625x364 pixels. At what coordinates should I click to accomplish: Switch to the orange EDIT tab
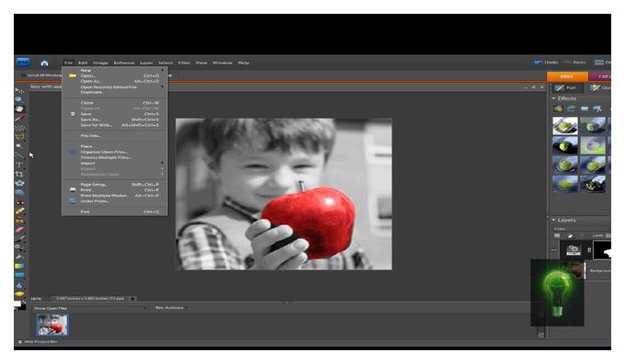(567, 76)
